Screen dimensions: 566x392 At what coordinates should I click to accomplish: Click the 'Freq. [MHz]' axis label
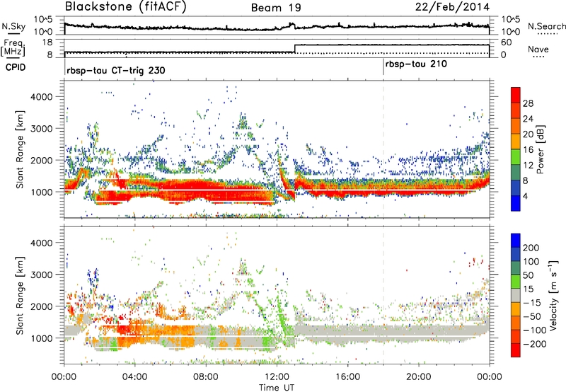[x=13, y=48]
